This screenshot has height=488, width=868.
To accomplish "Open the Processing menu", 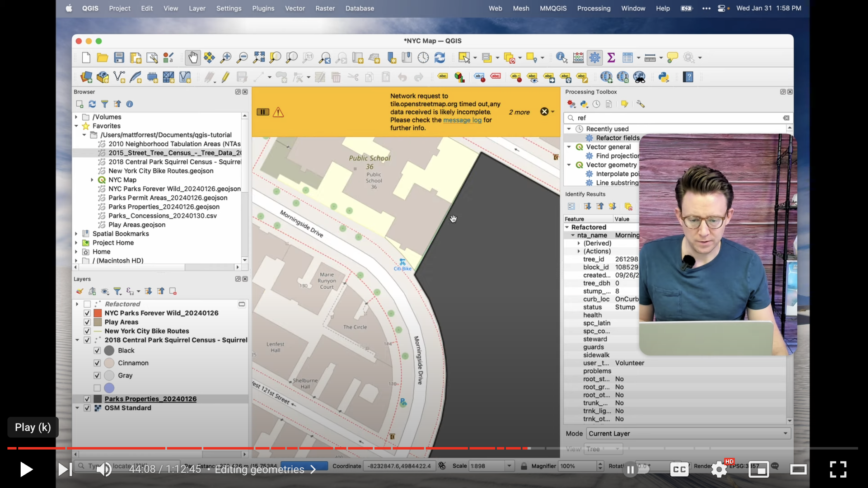I will (x=594, y=8).
